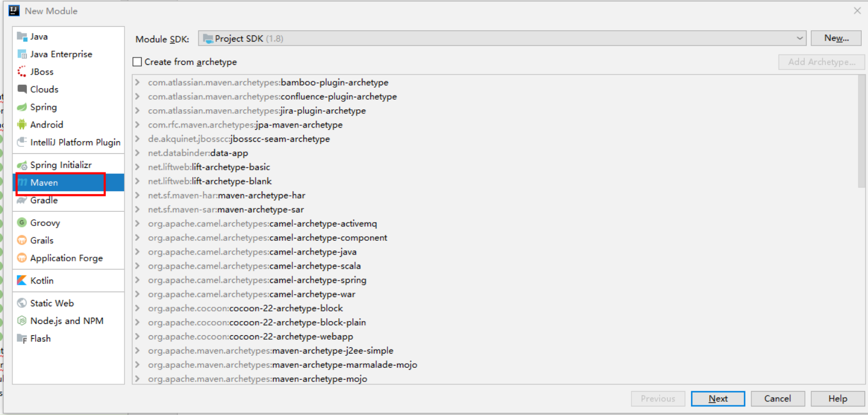Click the Java Enterprise icon
Viewport: 868px width, 415px height.
(x=22, y=54)
